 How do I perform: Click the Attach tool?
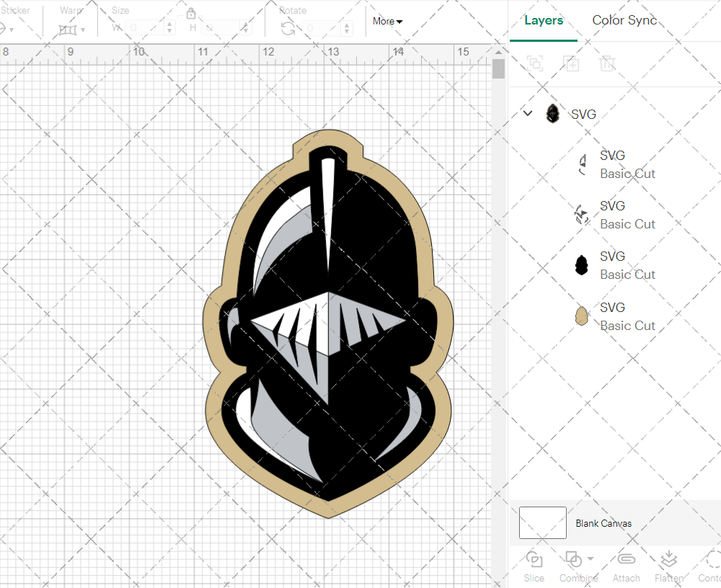[x=626, y=566]
